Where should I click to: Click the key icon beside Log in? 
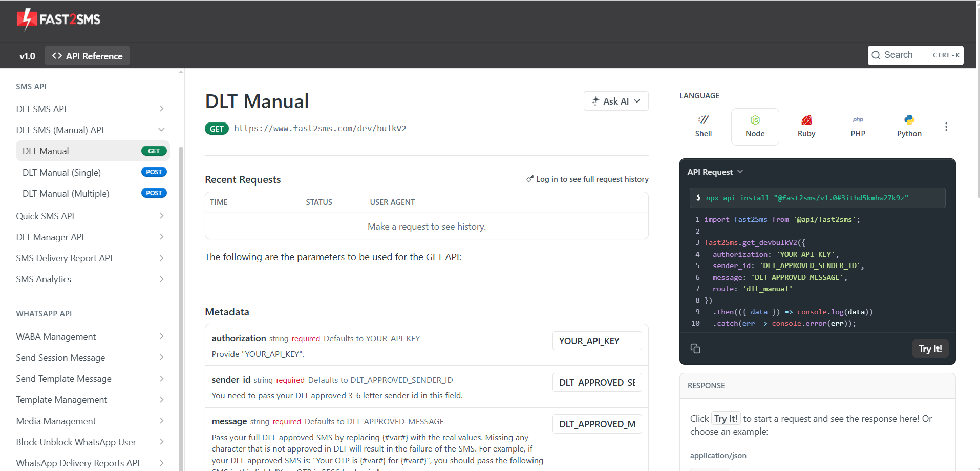530,179
